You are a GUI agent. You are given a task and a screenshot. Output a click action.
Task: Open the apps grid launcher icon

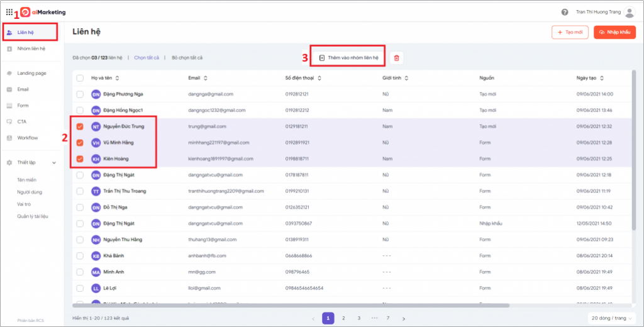9,12
